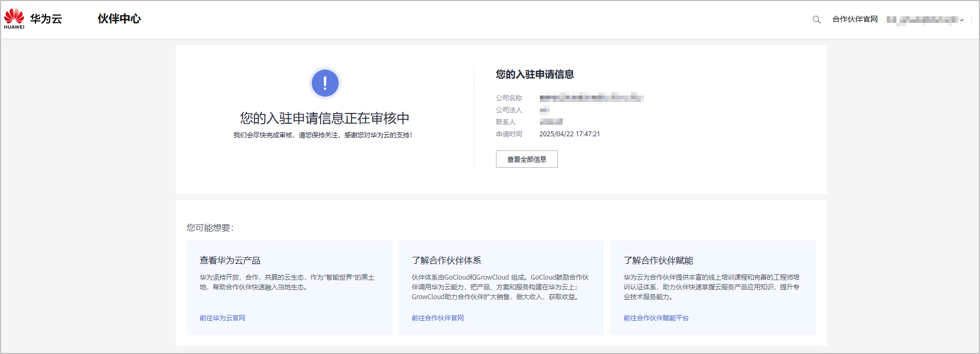Follow the 前往华为云官网 link

tap(222, 318)
